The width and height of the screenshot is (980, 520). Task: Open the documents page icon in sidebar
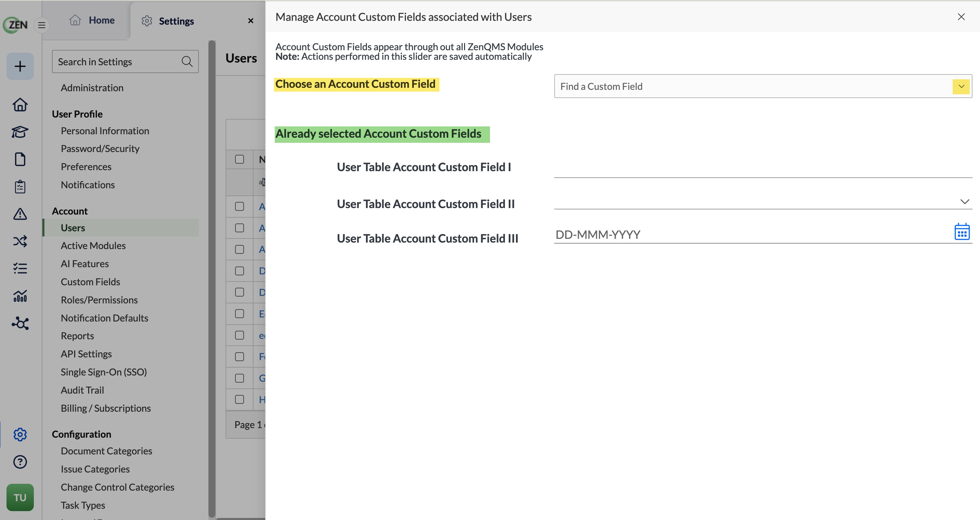click(20, 160)
